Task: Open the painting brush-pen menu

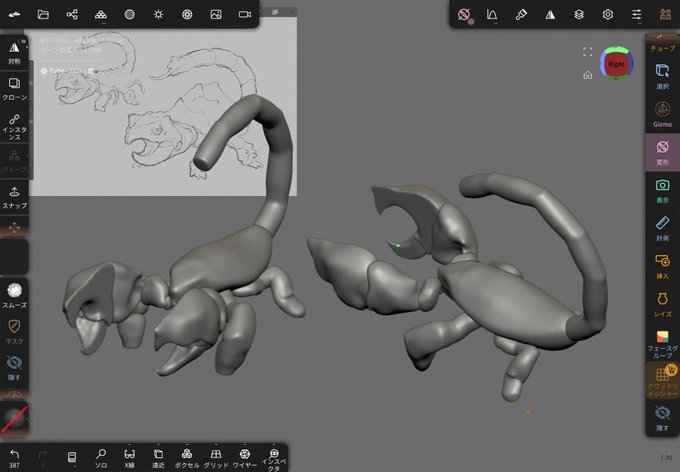Action: pyautogui.click(x=521, y=15)
